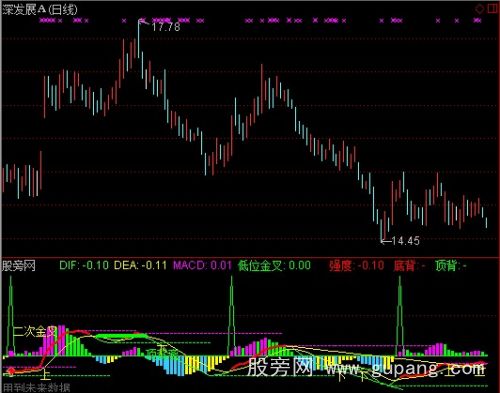Click the 股旁网 indicator name
500x393 pixels.
19,266
